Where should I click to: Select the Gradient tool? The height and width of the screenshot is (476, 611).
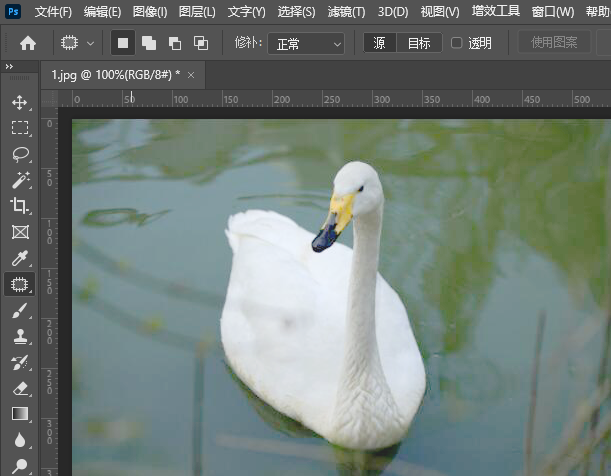[x=20, y=414]
